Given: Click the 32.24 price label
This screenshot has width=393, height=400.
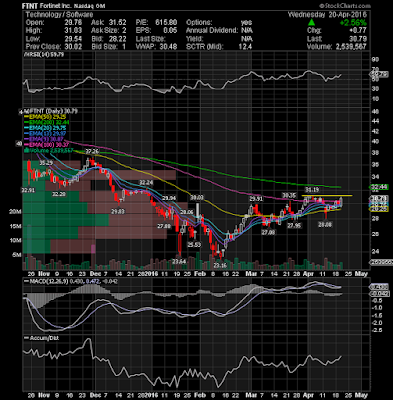Looking at the screenshot, I should pyautogui.click(x=146, y=183).
